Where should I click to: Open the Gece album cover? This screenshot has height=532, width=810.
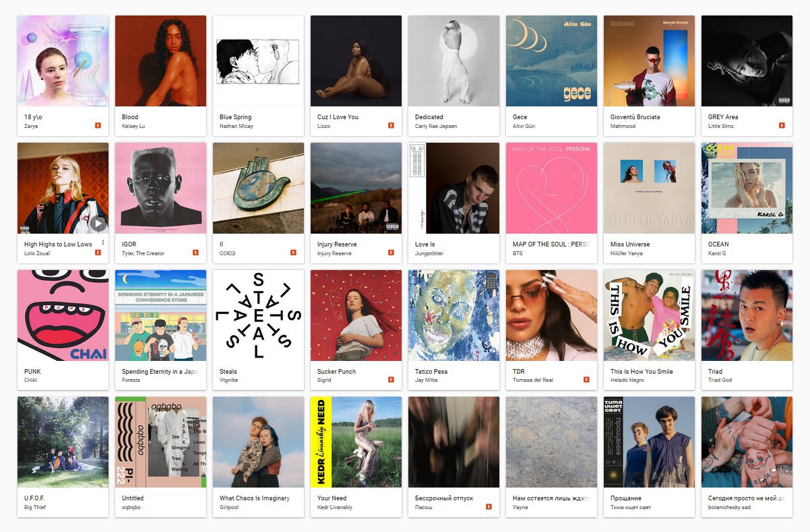pyautogui.click(x=551, y=61)
